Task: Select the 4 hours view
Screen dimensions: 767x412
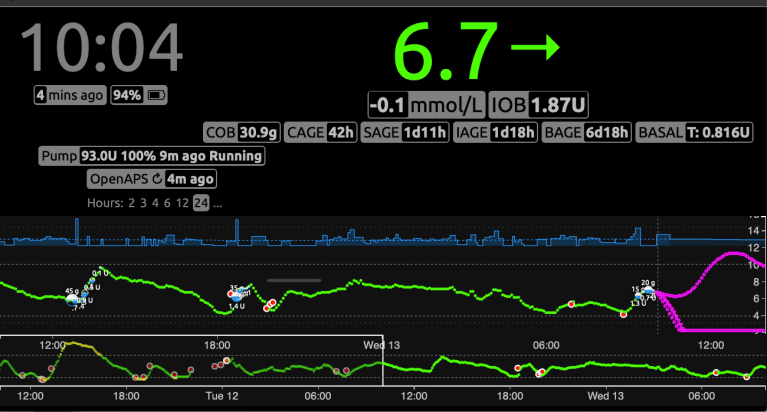Action: tap(155, 203)
